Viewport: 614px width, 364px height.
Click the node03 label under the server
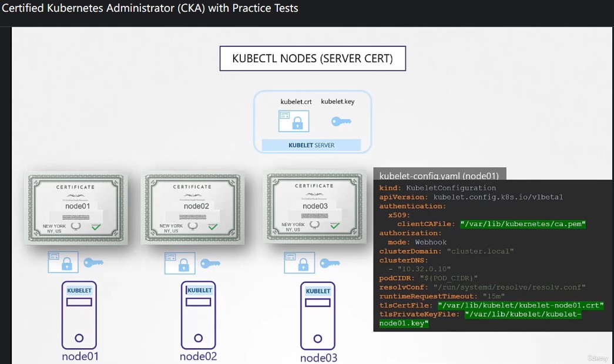(318, 358)
